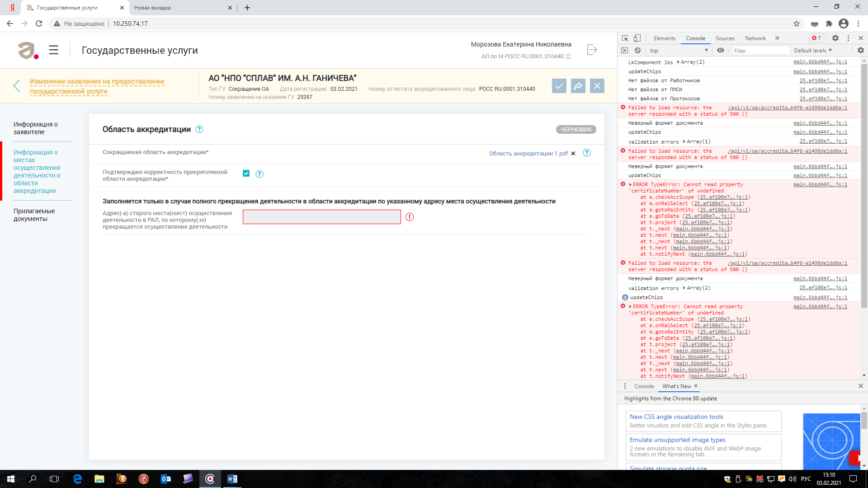Open the hamburger menu beside the logo
This screenshot has height=488, width=868.
tap(54, 50)
